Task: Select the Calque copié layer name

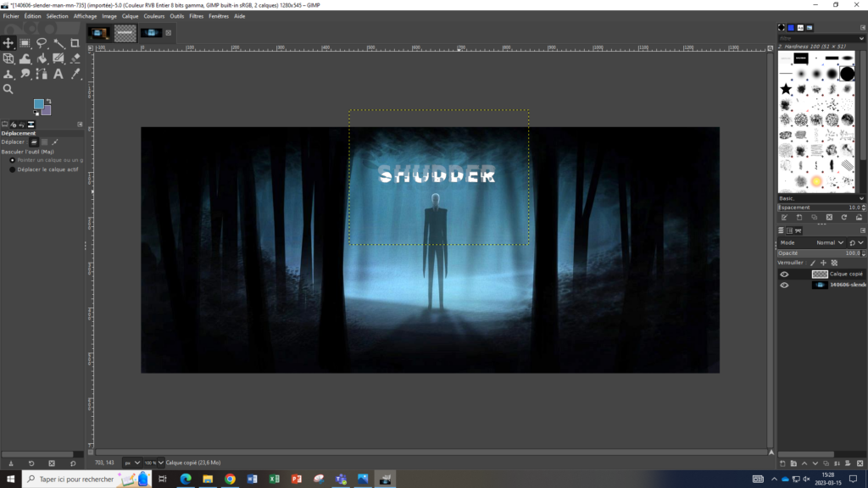Action: pyautogui.click(x=847, y=274)
